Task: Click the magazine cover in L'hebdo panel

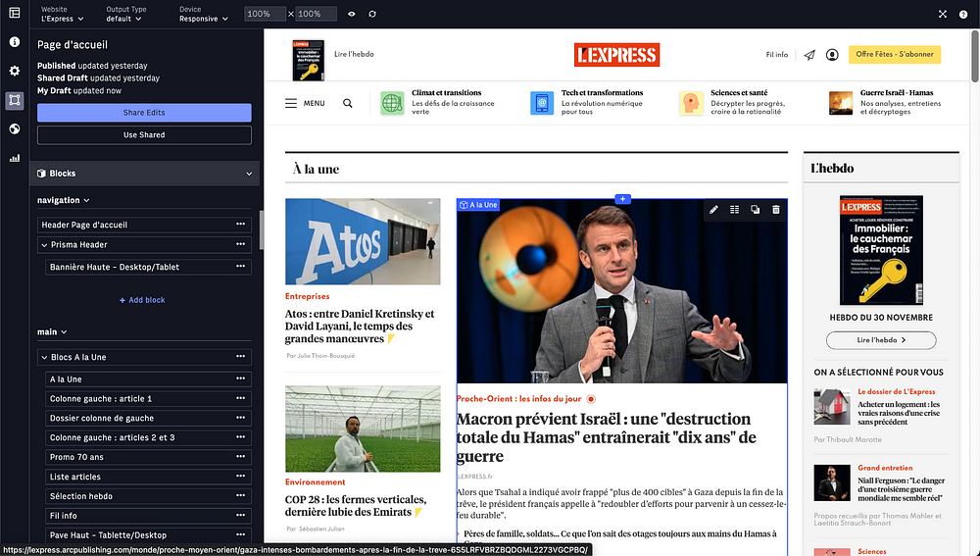Action: [x=881, y=250]
